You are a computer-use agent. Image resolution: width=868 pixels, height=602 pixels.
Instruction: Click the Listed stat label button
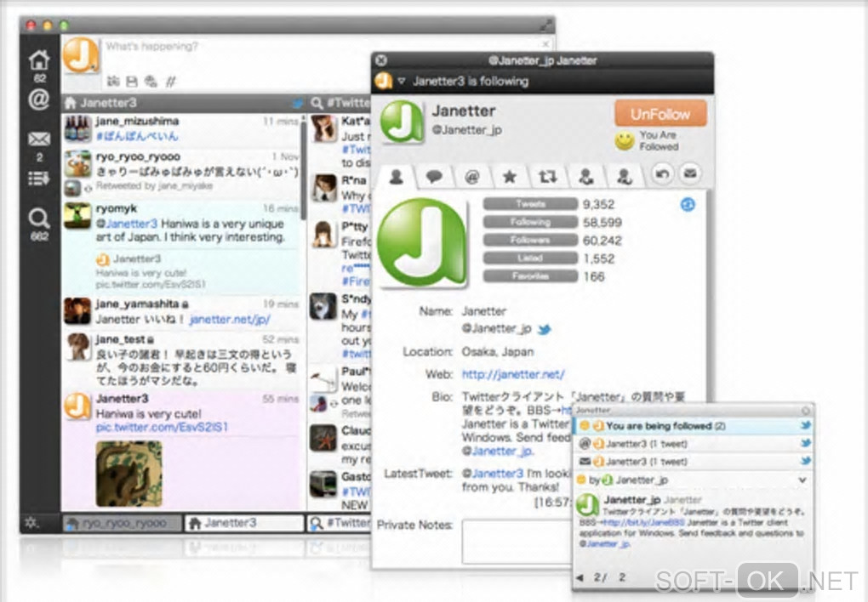(x=530, y=258)
